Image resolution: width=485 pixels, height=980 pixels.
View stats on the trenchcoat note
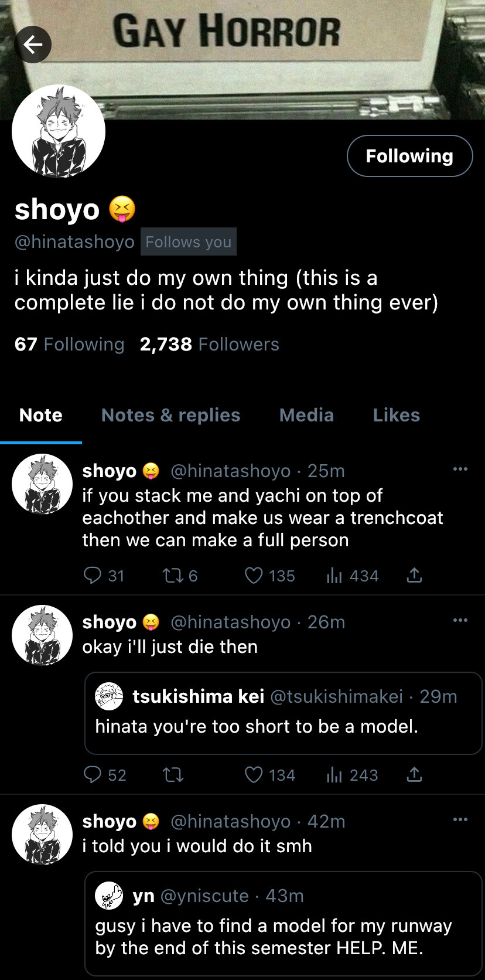point(334,576)
